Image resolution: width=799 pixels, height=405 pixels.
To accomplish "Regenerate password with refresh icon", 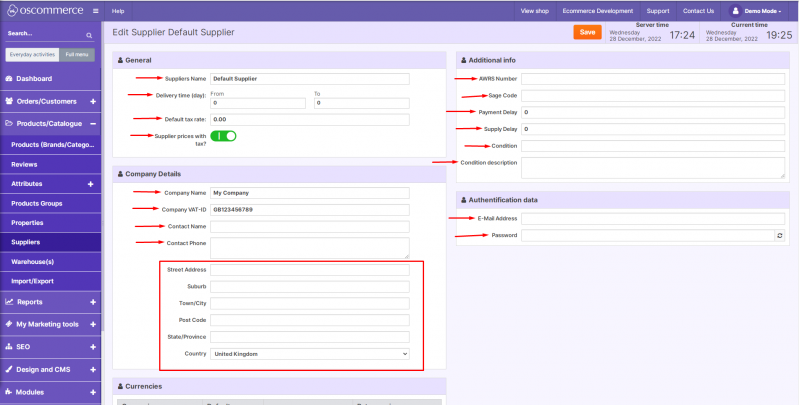I will coord(780,235).
